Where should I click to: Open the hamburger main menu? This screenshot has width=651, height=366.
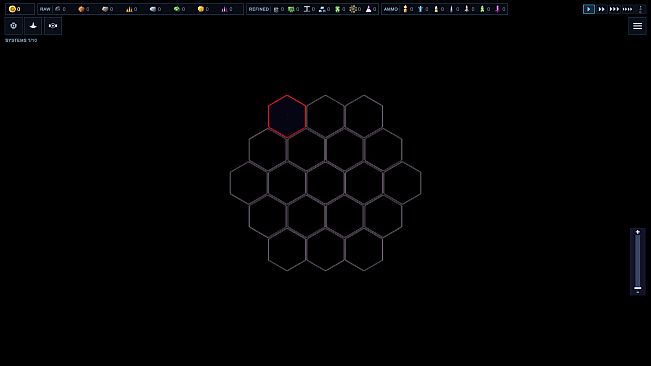tap(637, 26)
